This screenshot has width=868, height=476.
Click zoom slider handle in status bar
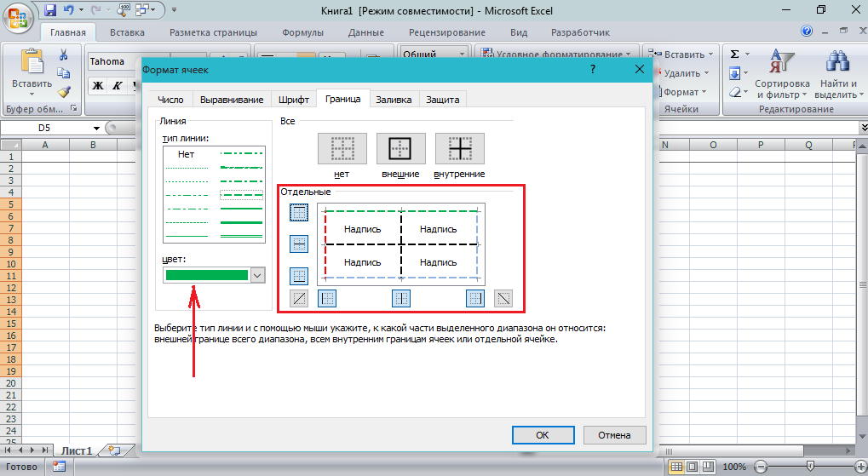pyautogui.click(x=810, y=466)
